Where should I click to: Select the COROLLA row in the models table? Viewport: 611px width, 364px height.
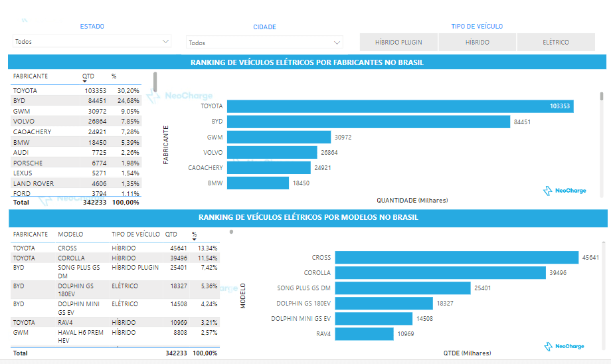click(113, 258)
